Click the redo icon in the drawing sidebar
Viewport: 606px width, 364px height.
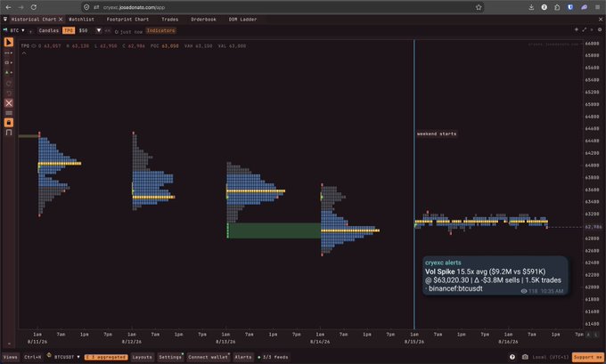9,83
